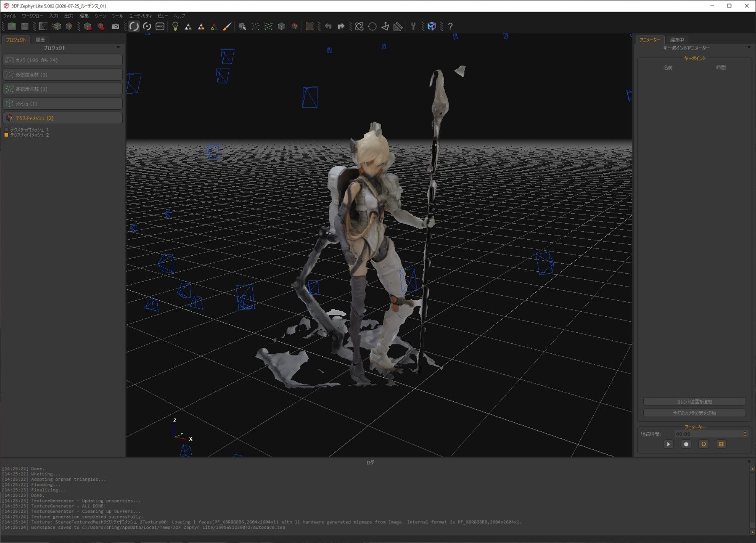Click カレント位置を追加 button

pos(694,402)
